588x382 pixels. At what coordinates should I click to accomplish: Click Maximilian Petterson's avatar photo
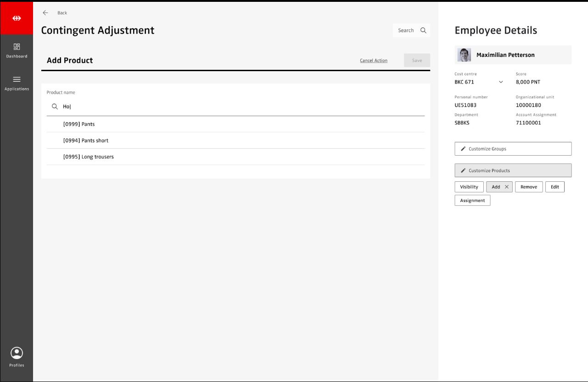(x=464, y=55)
